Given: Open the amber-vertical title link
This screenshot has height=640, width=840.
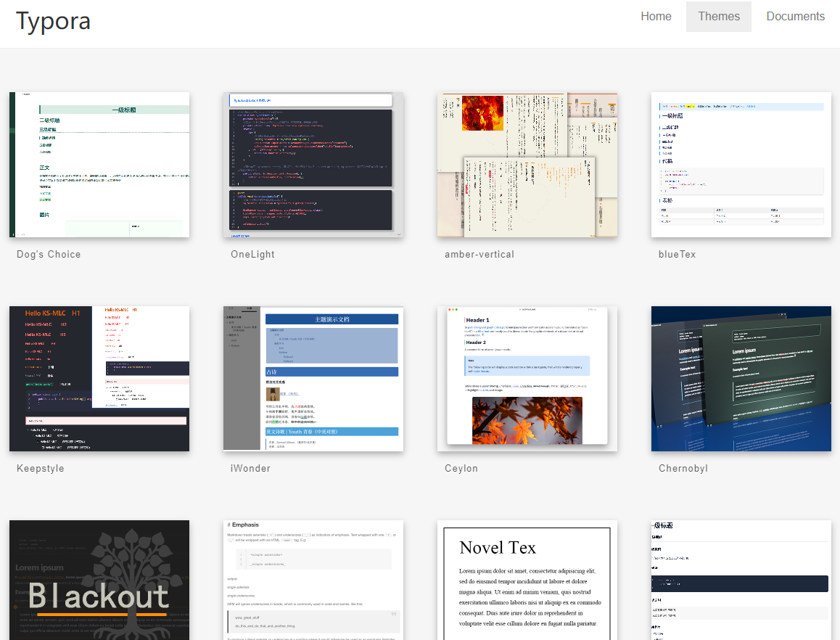Looking at the screenshot, I should [x=479, y=255].
